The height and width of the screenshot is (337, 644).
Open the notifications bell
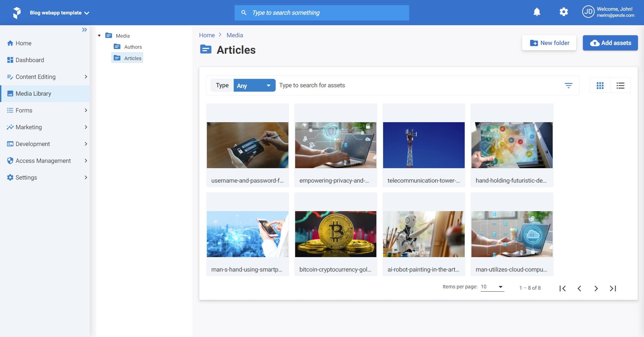click(x=537, y=12)
